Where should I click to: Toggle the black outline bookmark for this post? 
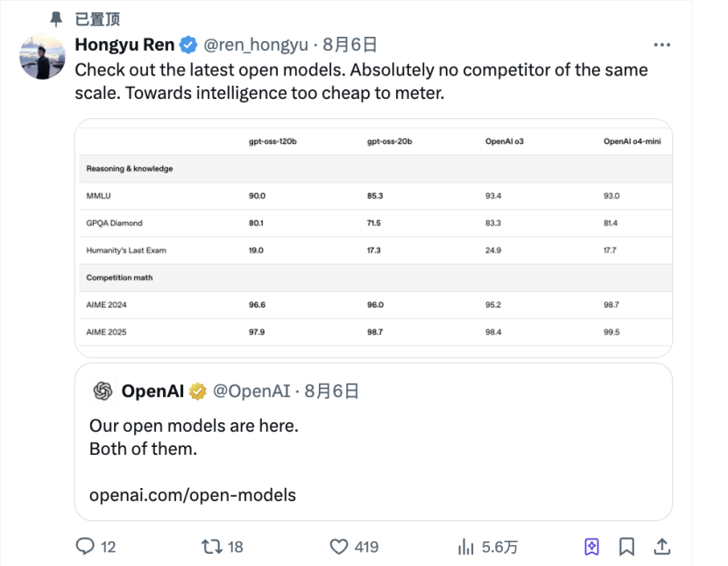(x=627, y=547)
